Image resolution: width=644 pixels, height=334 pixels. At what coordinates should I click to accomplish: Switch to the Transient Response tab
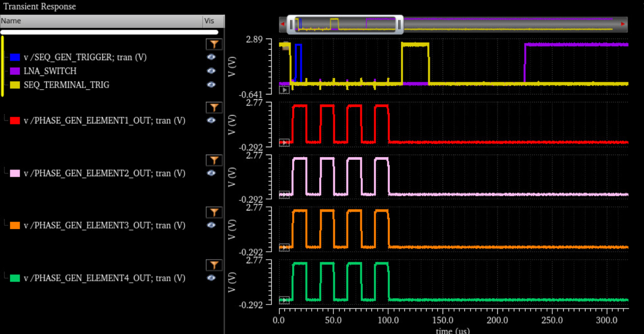click(x=39, y=6)
